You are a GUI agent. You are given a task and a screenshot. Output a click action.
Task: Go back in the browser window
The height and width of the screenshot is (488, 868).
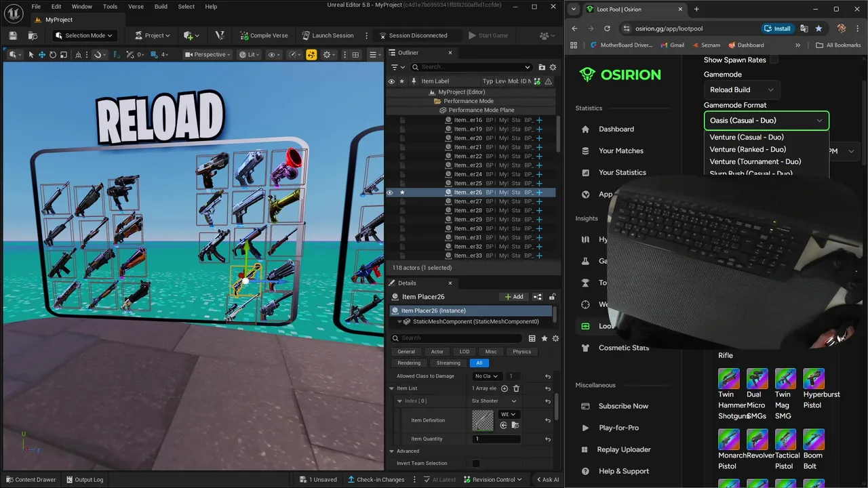point(575,28)
